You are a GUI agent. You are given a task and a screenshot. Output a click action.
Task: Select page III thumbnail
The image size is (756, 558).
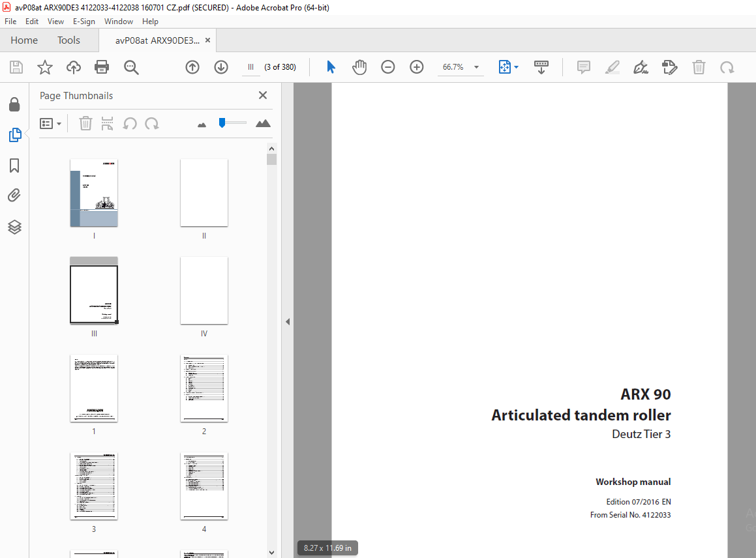94,291
